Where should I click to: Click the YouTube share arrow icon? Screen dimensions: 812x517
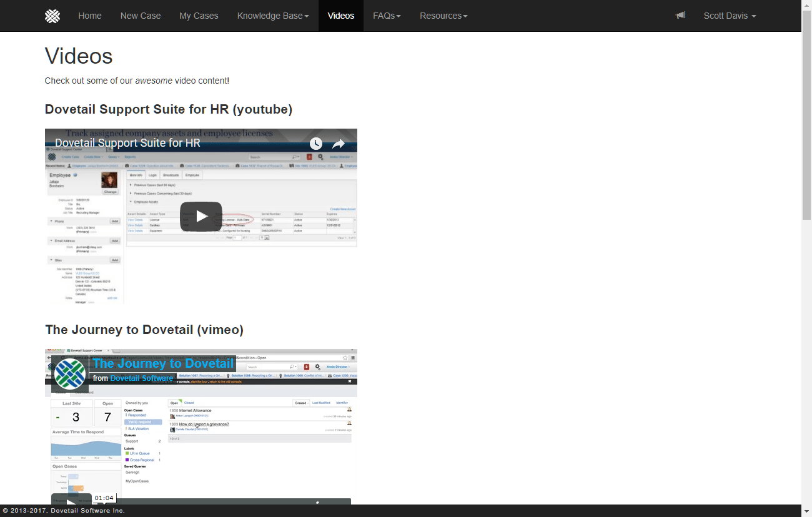pos(339,143)
